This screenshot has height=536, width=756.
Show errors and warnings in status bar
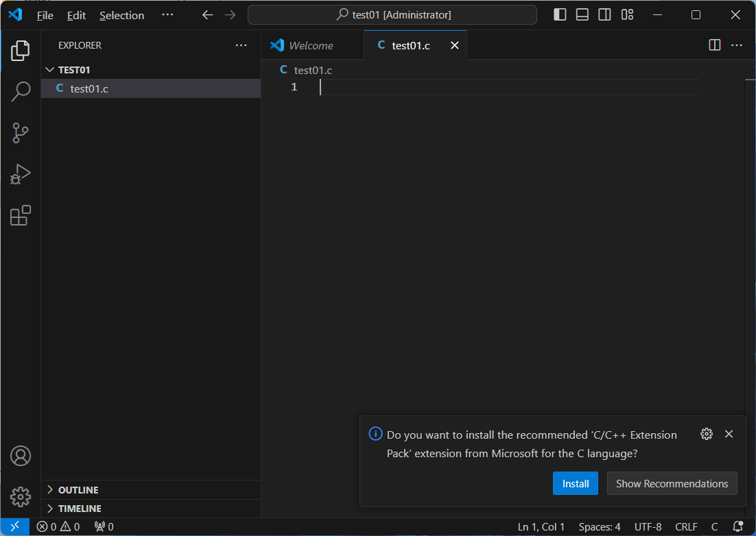tap(58, 527)
